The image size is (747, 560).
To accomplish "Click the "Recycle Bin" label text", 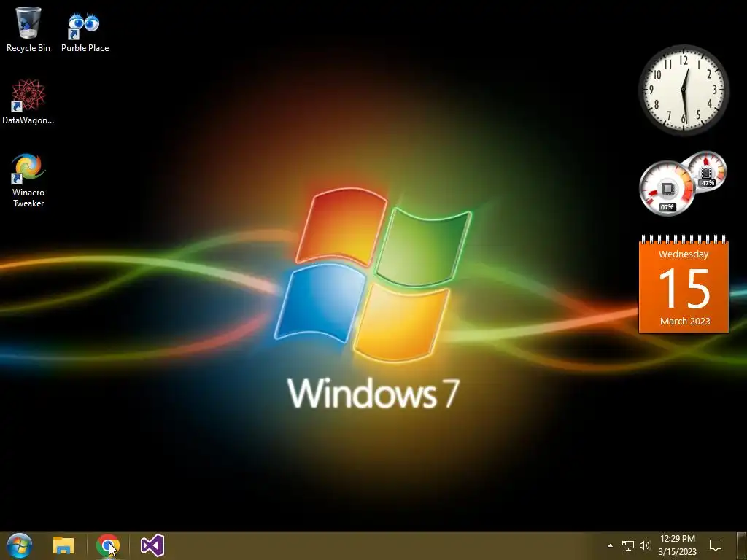I will [28, 48].
